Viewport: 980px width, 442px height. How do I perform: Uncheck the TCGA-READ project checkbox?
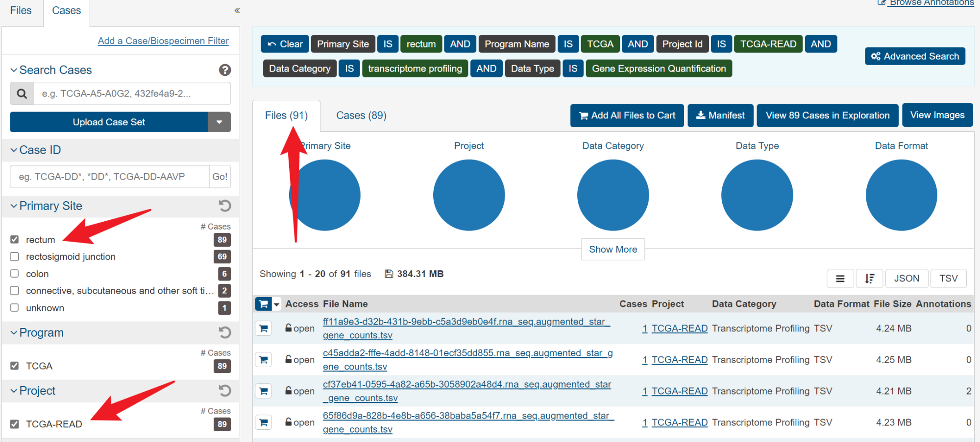click(x=15, y=424)
